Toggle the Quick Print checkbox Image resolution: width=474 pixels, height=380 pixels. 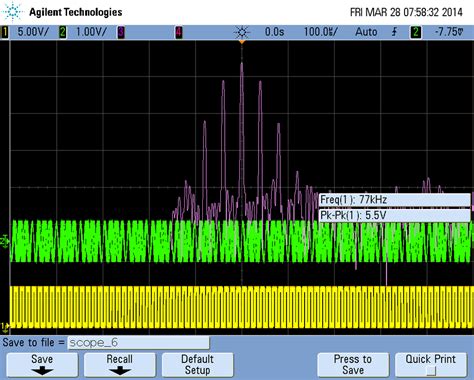point(431,370)
